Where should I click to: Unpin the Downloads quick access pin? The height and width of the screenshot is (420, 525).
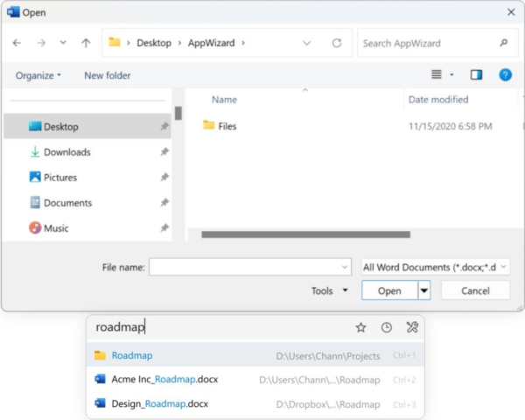point(164,152)
